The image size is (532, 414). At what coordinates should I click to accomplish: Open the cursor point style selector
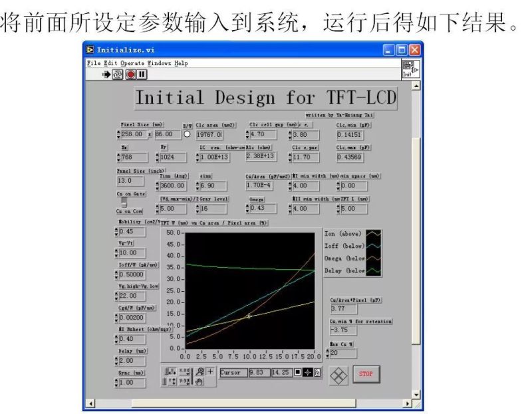click(x=297, y=372)
